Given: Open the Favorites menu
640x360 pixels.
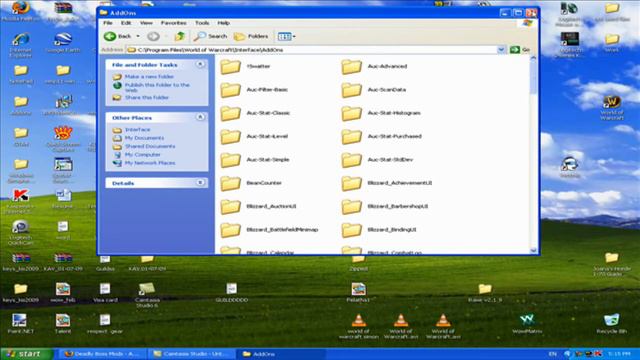Looking at the screenshot, I should [x=173, y=23].
